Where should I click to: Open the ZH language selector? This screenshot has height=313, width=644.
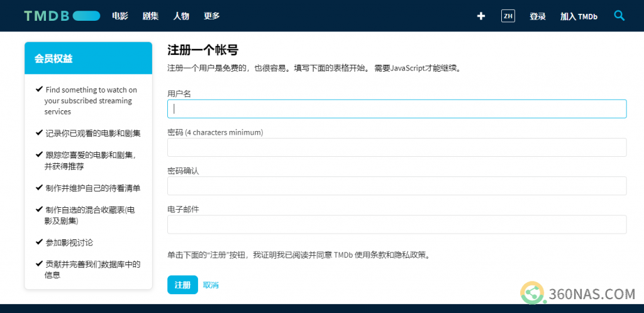pos(508,16)
